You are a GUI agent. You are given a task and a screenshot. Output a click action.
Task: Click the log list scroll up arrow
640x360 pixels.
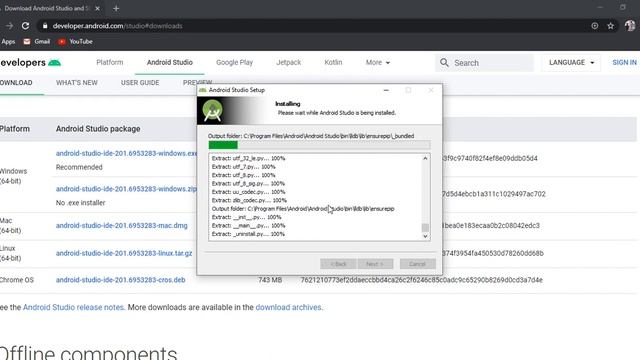425,158
